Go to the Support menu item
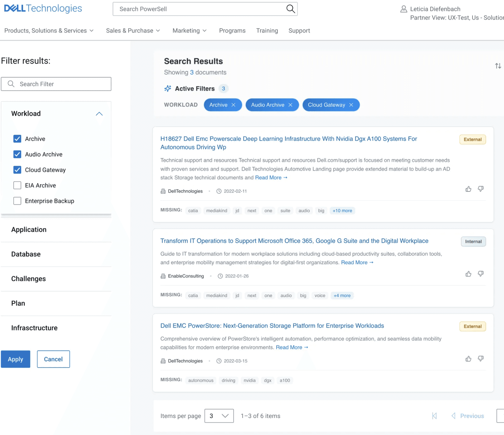This screenshot has height=435, width=504. coord(299,31)
